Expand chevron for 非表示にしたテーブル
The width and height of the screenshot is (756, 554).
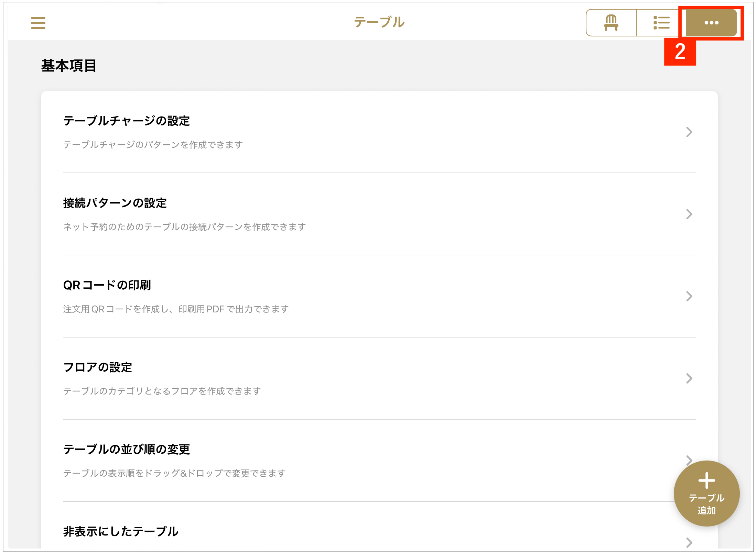click(689, 542)
